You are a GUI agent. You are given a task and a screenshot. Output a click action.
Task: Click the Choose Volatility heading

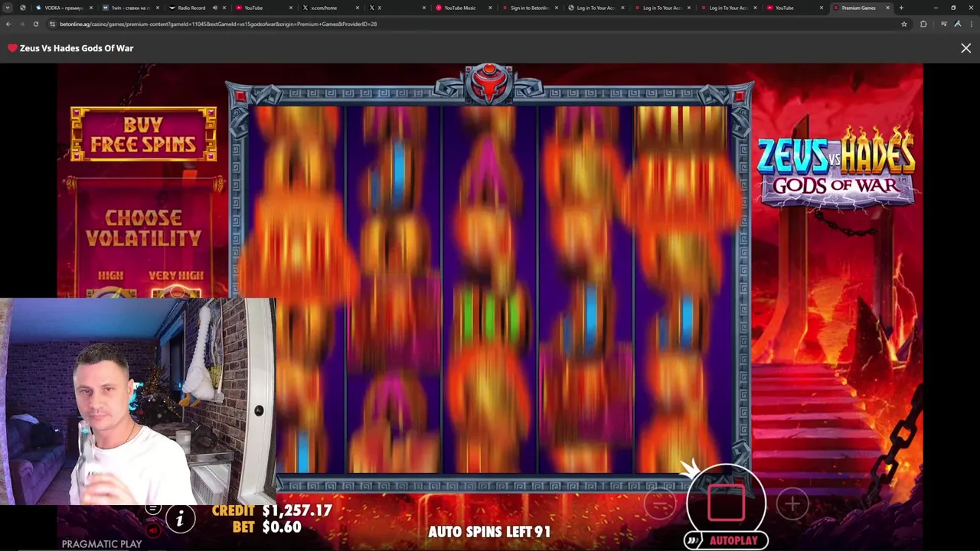point(143,228)
